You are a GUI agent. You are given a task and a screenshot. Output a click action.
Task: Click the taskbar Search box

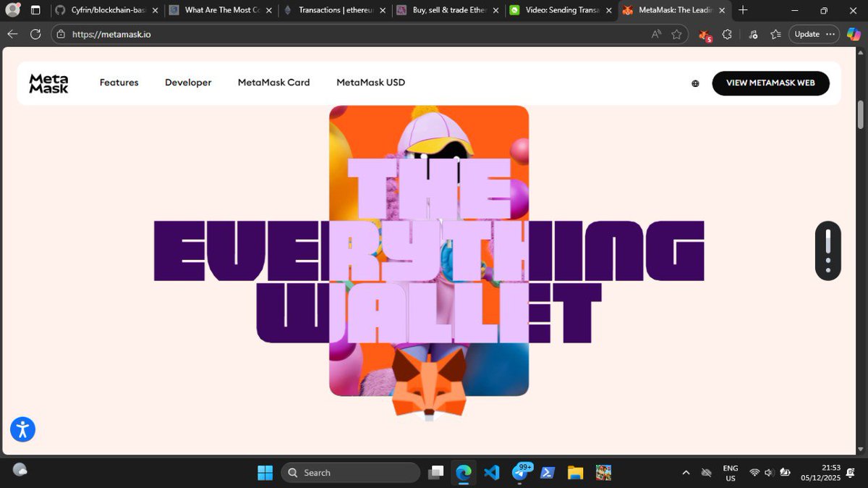(x=351, y=473)
